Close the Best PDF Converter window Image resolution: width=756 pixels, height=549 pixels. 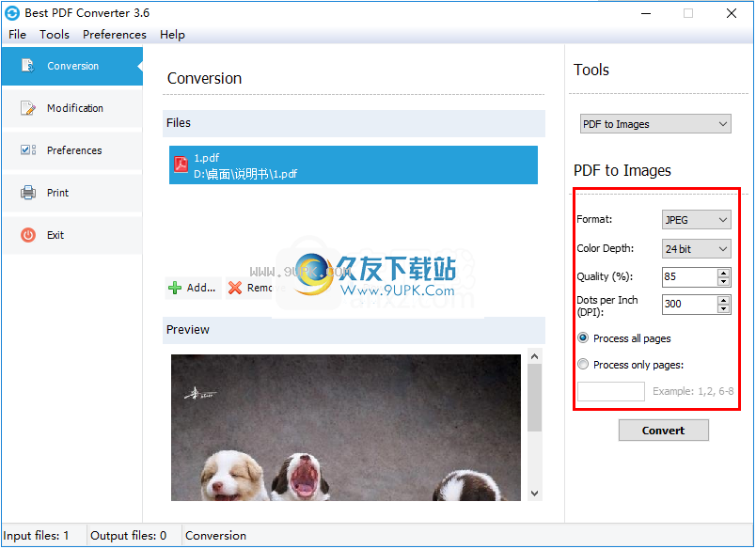(732, 13)
